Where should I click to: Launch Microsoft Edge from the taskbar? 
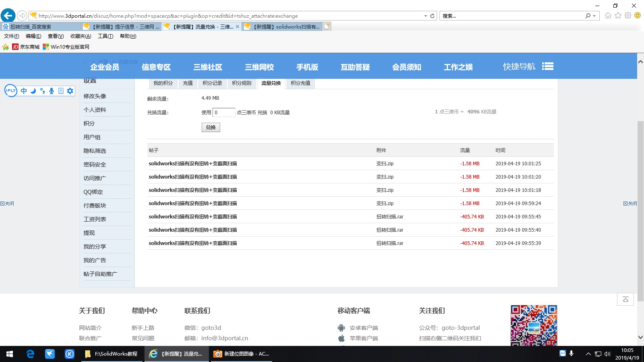[30, 354]
